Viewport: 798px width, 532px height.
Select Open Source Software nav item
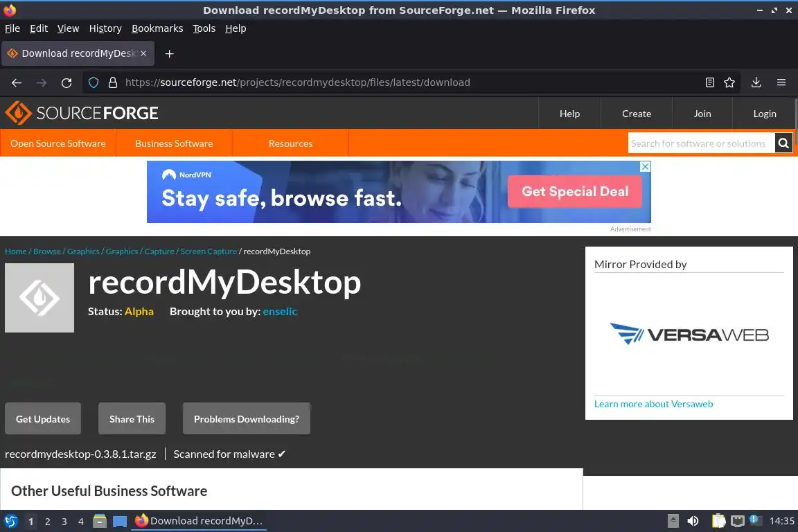click(x=58, y=143)
